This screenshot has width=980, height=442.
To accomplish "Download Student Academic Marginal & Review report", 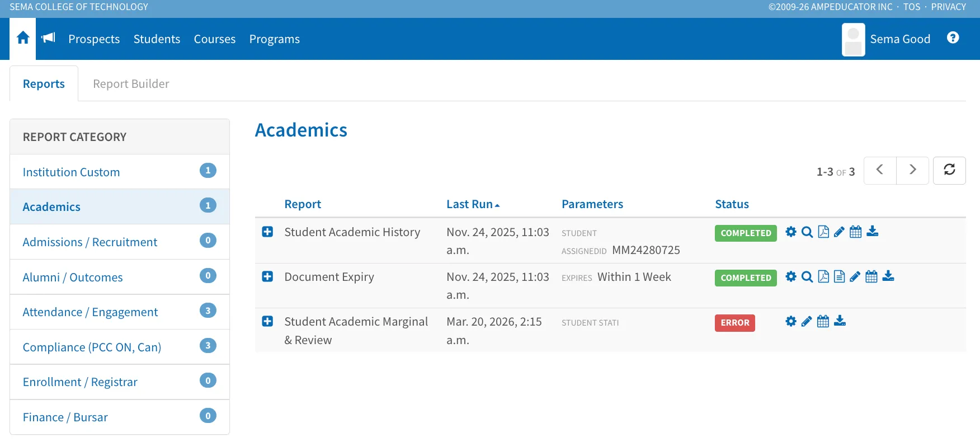I will (840, 321).
